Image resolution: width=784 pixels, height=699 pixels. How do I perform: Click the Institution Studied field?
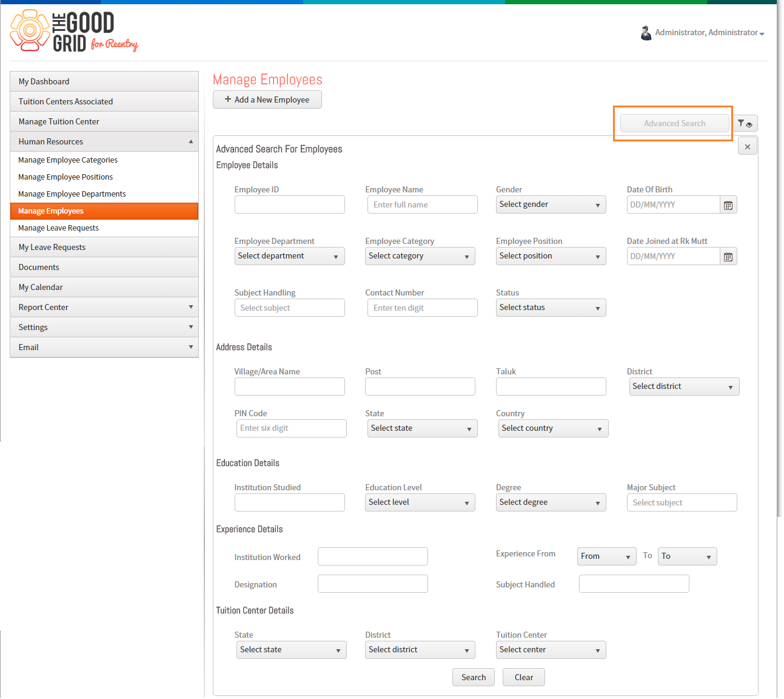[x=289, y=502]
